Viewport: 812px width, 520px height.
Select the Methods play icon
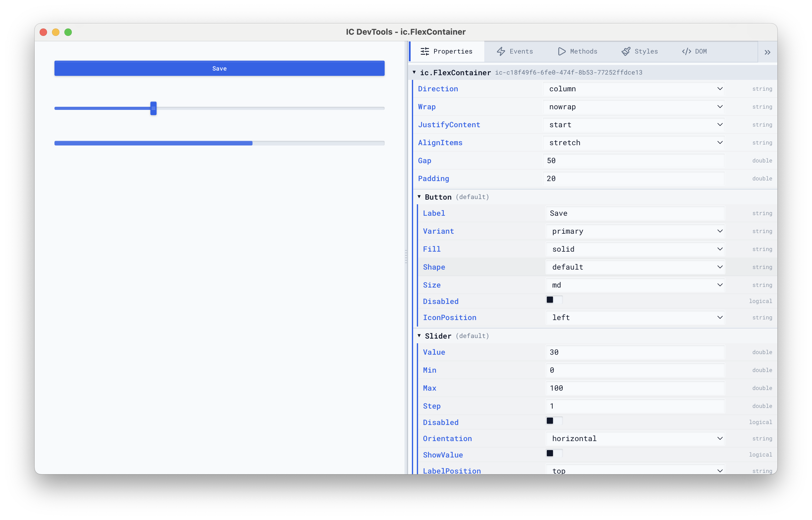pyautogui.click(x=561, y=51)
